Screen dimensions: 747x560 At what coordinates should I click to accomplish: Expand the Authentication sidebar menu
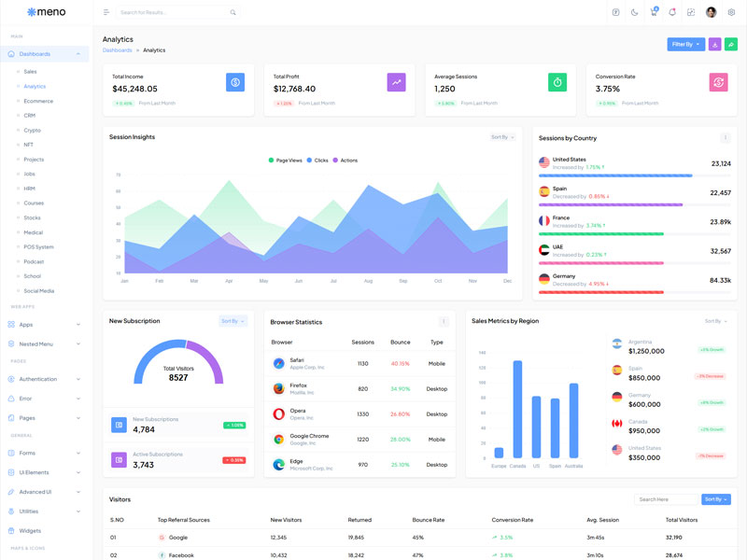pyautogui.click(x=45, y=379)
